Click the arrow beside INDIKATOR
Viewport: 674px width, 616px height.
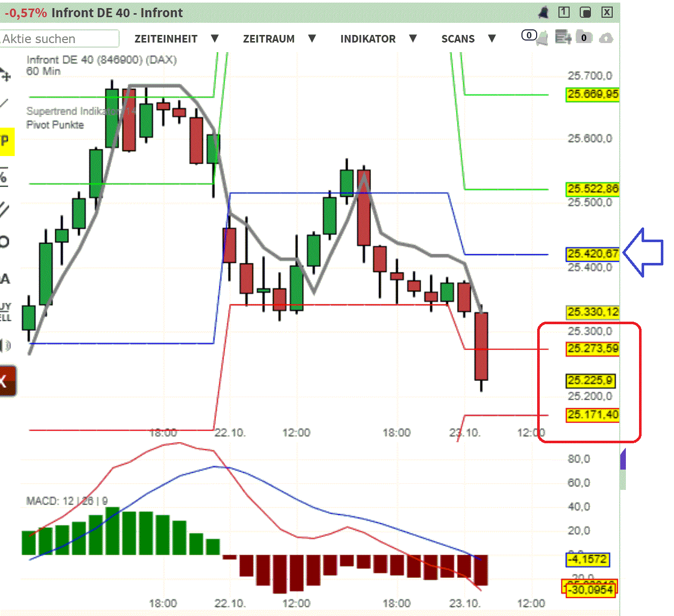pyautogui.click(x=413, y=38)
